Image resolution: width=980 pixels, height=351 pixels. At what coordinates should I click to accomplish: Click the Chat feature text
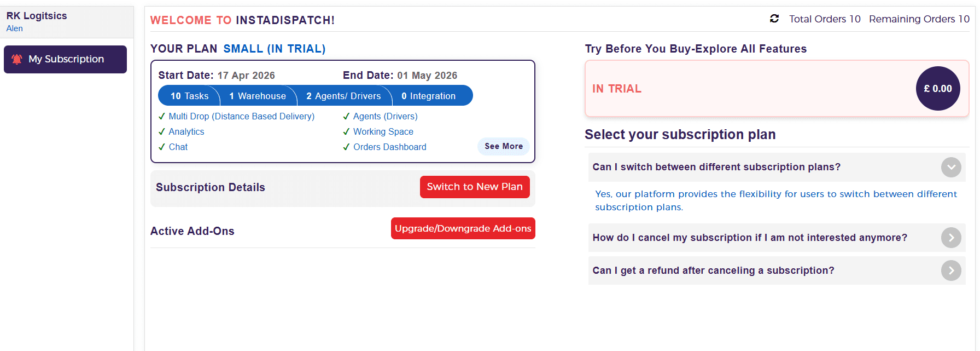click(x=178, y=147)
